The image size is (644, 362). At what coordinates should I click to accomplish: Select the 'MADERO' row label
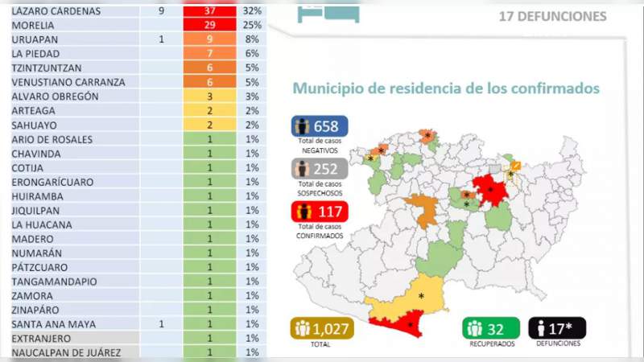(32, 239)
